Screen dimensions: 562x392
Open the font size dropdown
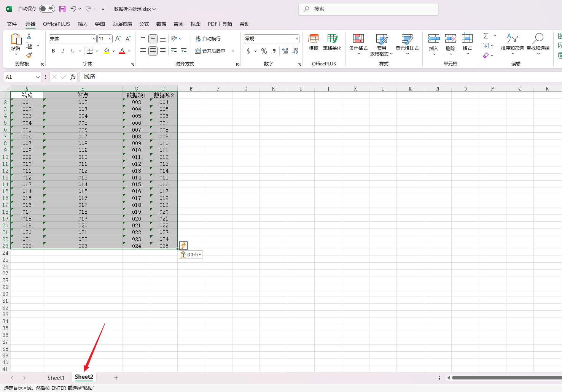110,39
